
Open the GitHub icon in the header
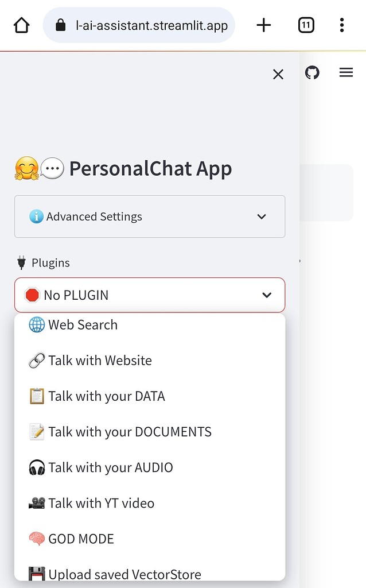312,72
